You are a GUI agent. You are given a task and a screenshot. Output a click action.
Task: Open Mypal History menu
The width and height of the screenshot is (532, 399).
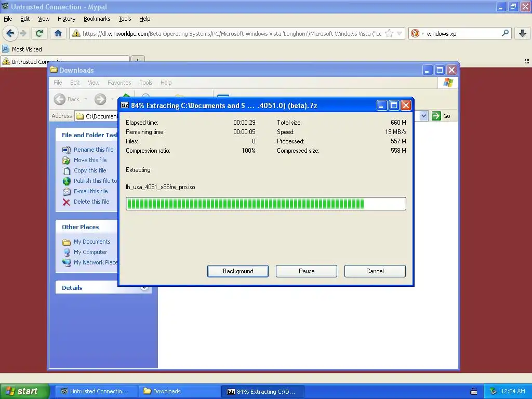pos(66,19)
